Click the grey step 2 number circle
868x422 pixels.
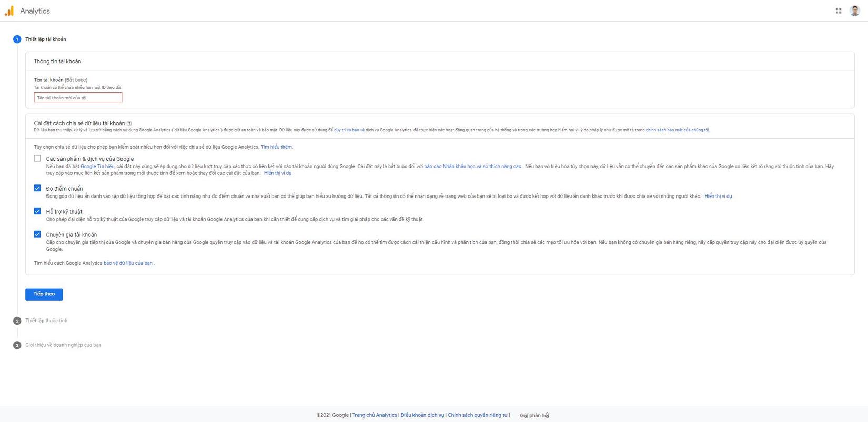click(x=17, y=321)
